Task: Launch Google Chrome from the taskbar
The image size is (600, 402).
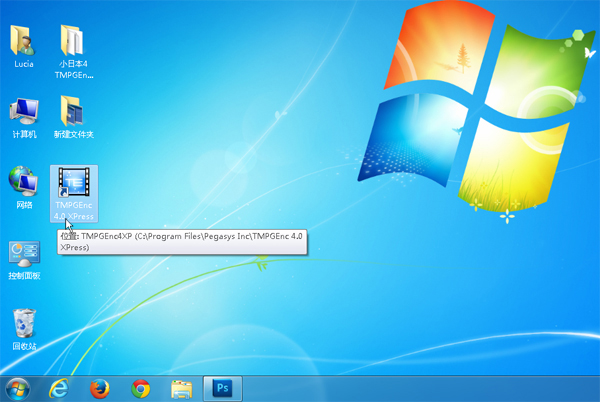Action: click(x=140, y=389)
